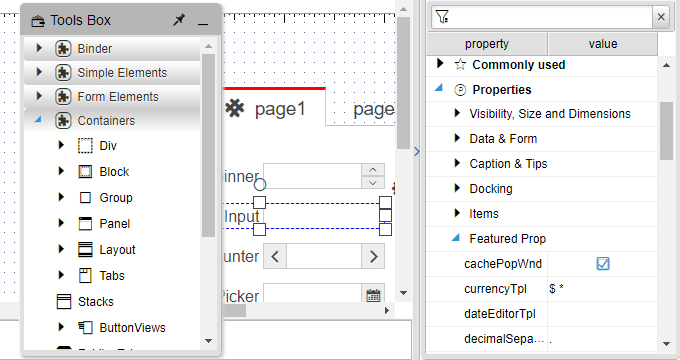Image resolution: width=680 pixels, height=360 pixels.
Task: Click the Tools Box toolbox icon
Action: [38, 21]
